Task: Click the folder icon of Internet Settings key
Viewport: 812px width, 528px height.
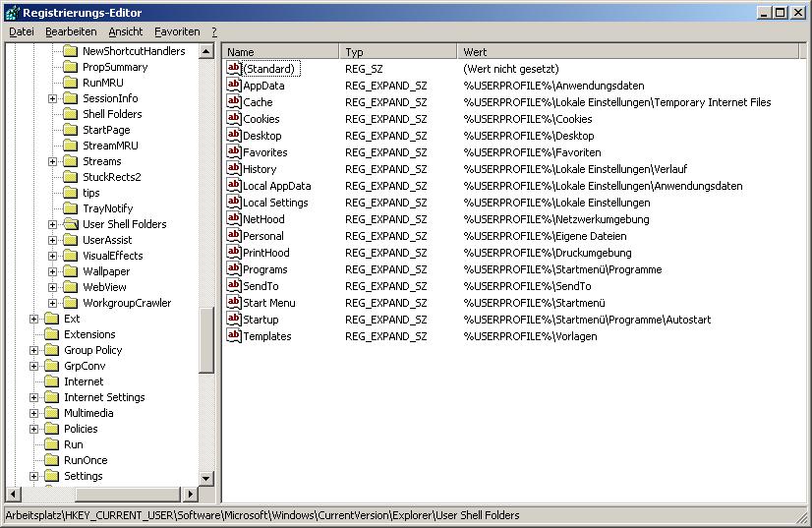Action: [x=51, y=397]
